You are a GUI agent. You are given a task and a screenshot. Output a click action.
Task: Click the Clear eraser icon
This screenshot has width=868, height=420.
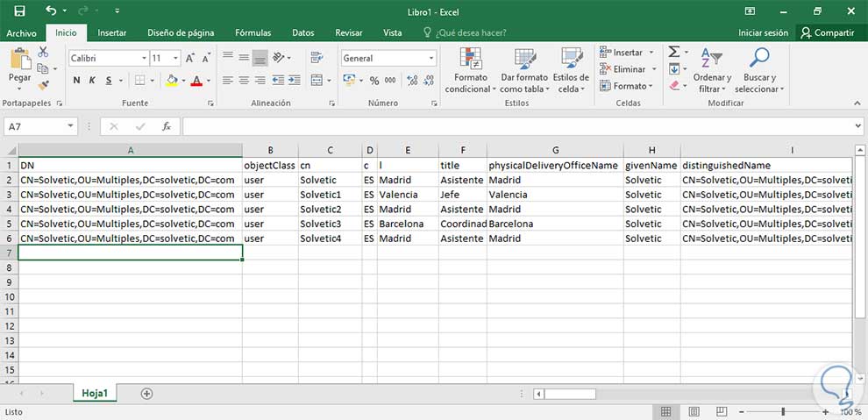673,86
